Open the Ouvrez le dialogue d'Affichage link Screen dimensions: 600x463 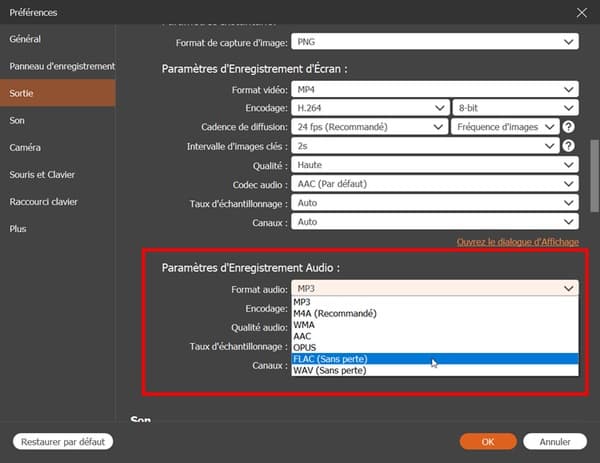pos(517,242)
